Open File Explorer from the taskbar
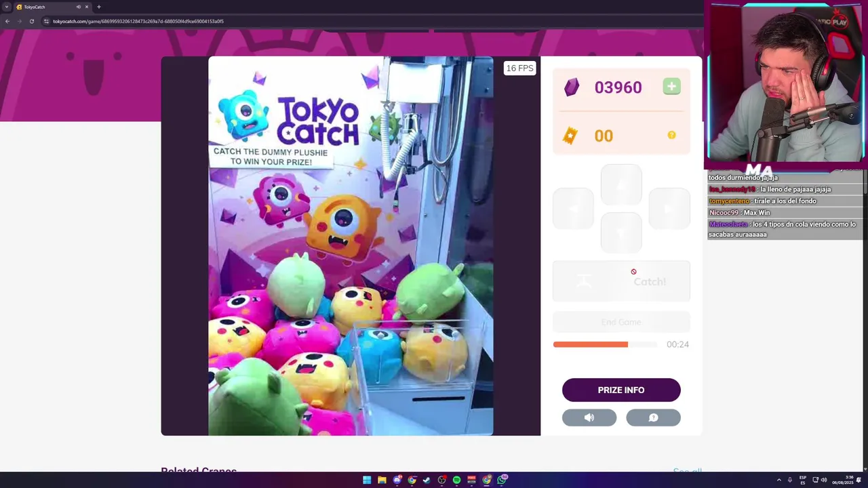This screenshot has width=868, height=488. [382, 480]
